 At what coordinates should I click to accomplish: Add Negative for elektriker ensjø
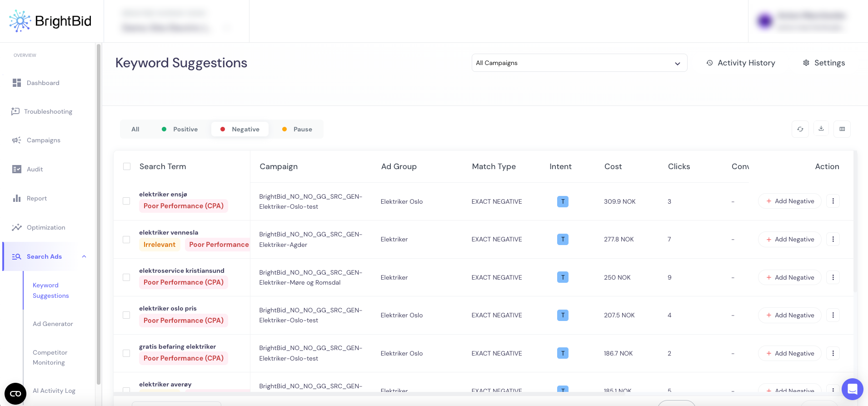click(x=790, y=201)
